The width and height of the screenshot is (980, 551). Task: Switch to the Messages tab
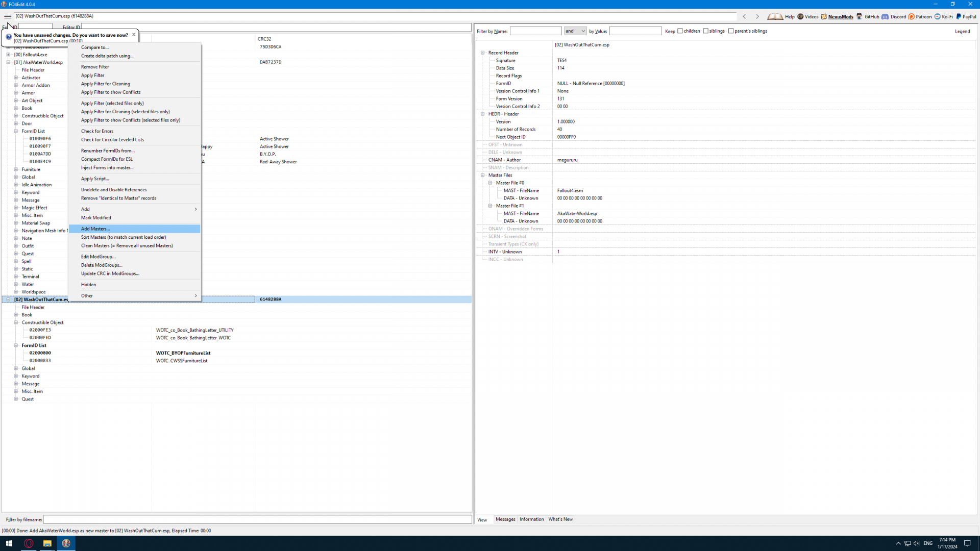[x=505, y=519]
